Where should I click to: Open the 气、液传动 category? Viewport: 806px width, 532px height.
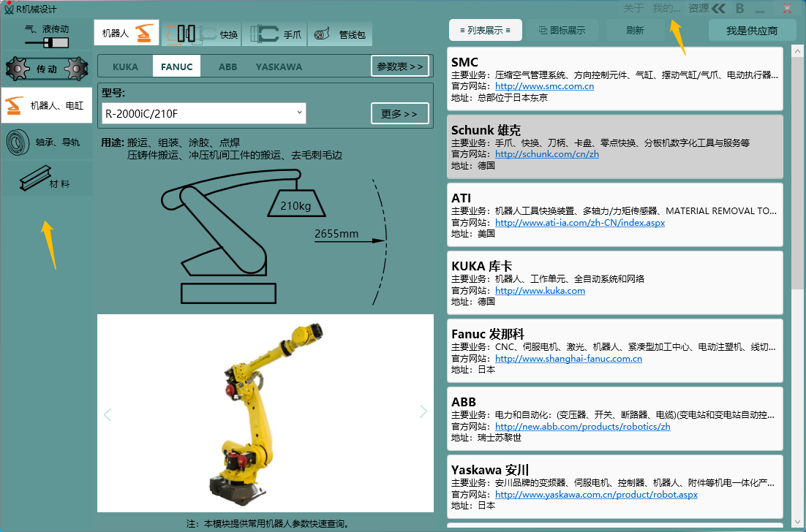(x=47, y=35)
